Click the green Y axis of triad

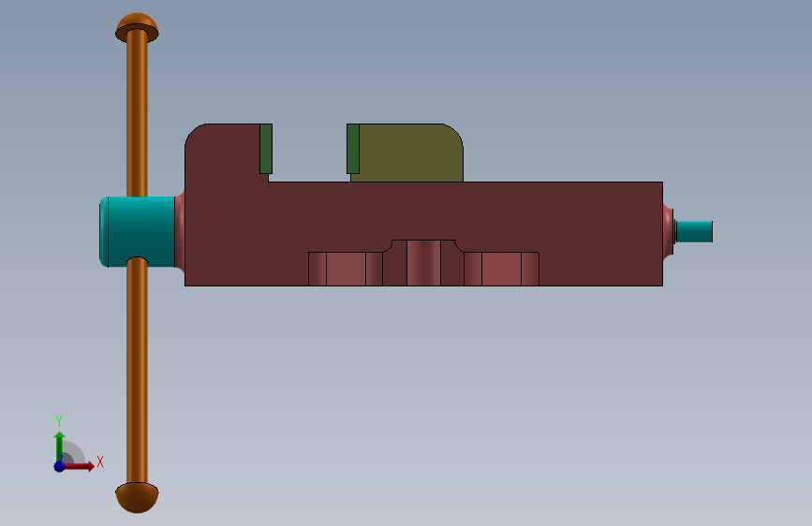(59, 446)
